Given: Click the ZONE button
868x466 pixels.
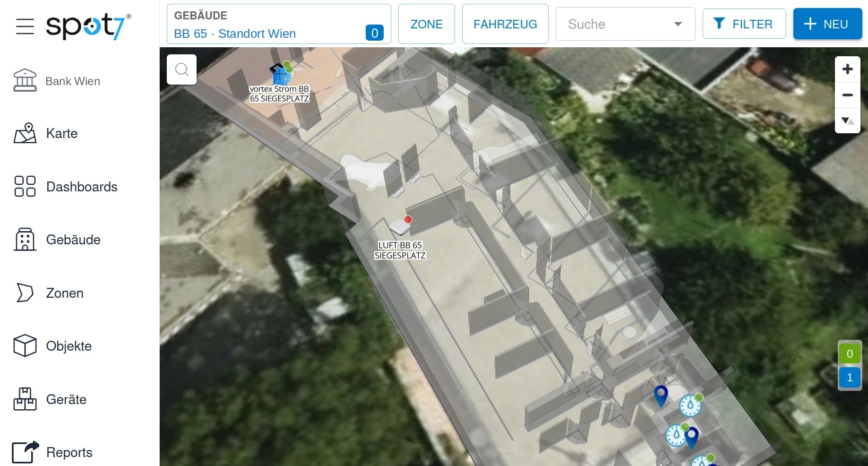Looking at the screenshot, I should pyautogui.click(x=426, y=24).
